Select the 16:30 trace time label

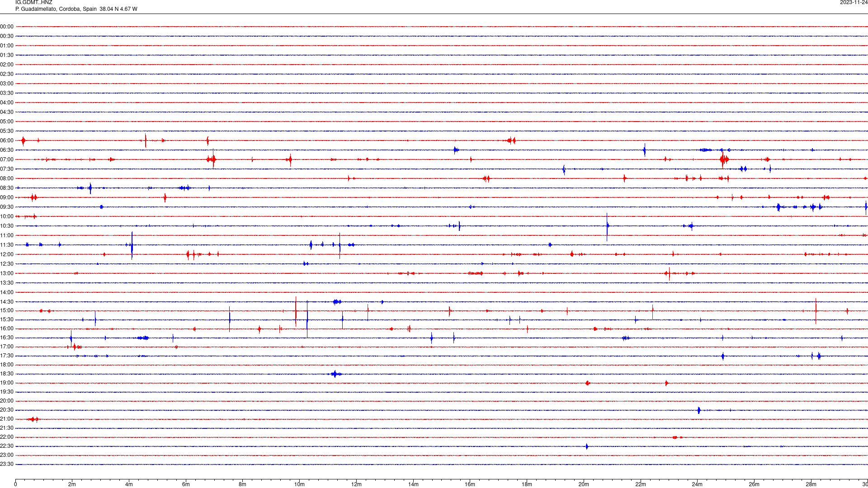click(x=7, y=338)
